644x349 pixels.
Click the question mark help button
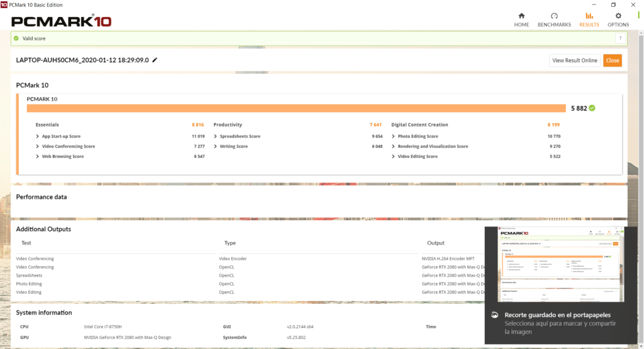(x=620, y=38)
